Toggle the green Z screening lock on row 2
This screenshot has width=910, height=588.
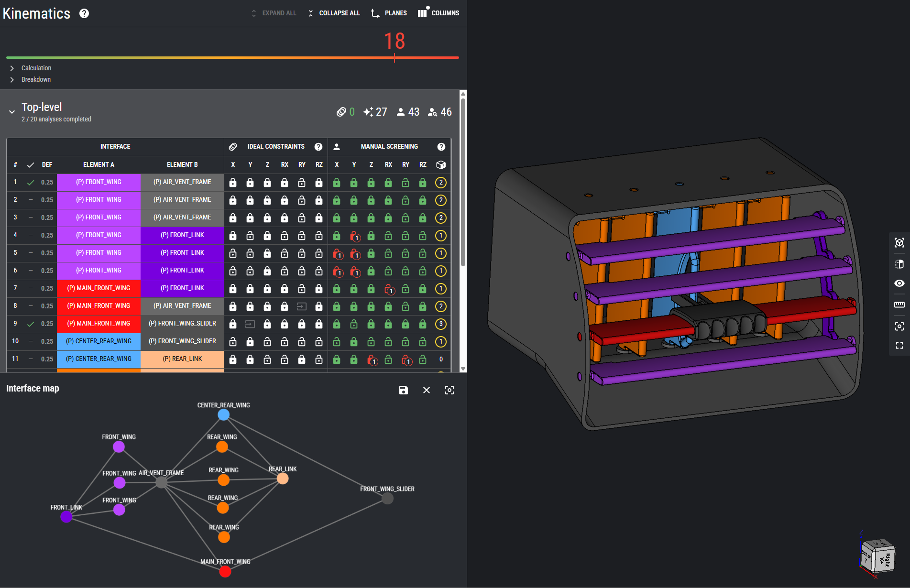[x=371, y=200]
